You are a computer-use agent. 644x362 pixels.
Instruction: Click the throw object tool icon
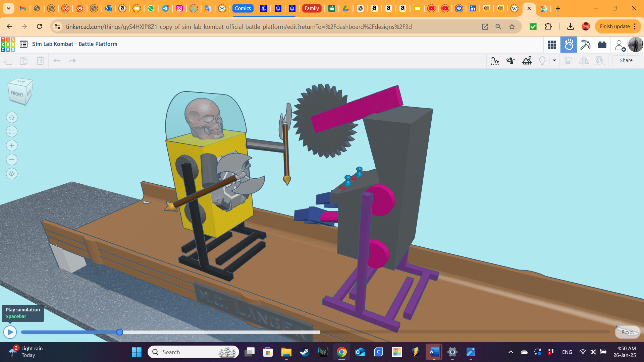coord(511,61)
